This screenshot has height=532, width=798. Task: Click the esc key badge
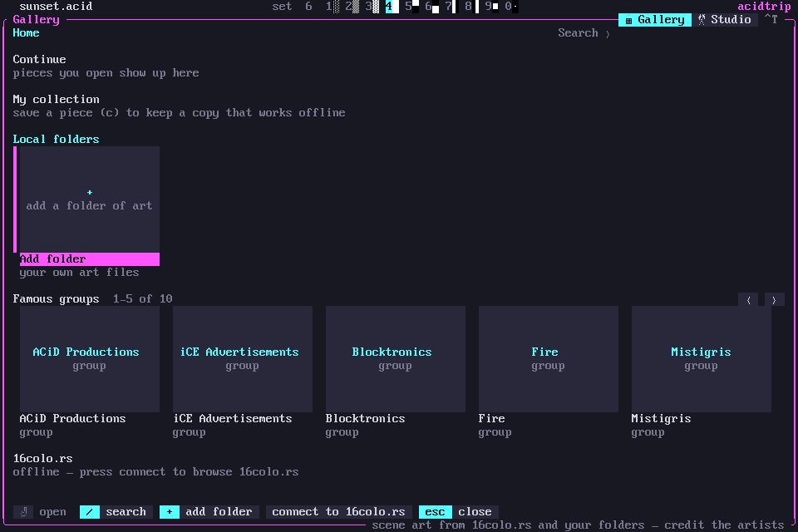pyautogui.click(x=435, y=512)
